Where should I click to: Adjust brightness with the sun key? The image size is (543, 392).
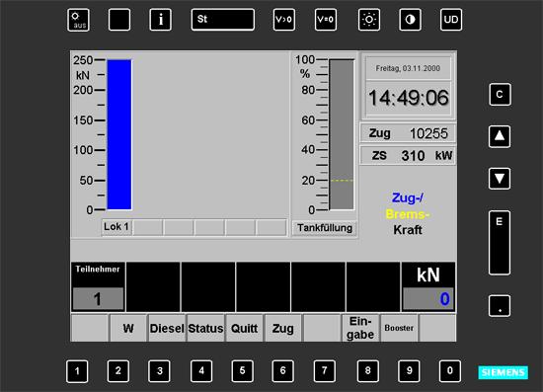click(369, 20)
